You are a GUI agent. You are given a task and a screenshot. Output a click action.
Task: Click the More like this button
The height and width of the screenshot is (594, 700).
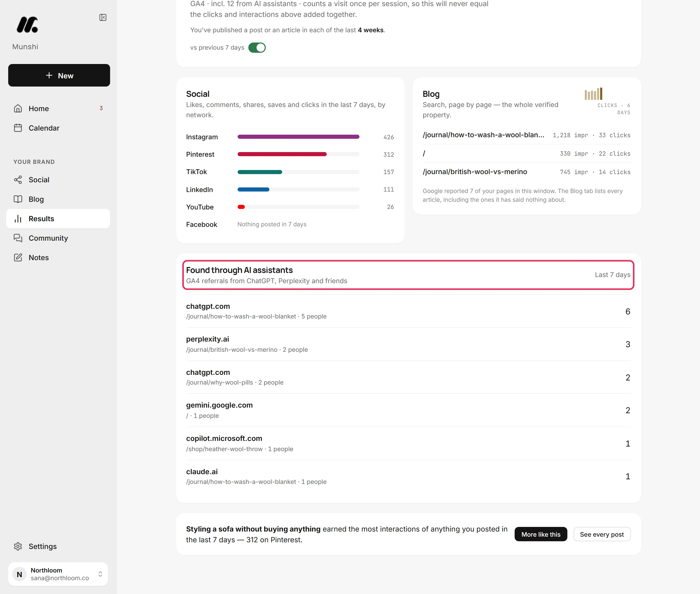tap(541, 534)
